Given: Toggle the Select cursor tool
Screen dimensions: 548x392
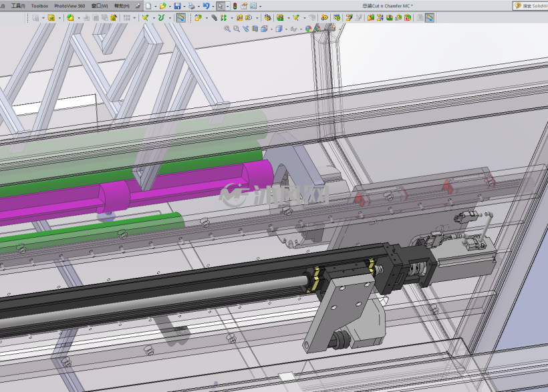Looking at the screenshot, I should coord(221,6).
